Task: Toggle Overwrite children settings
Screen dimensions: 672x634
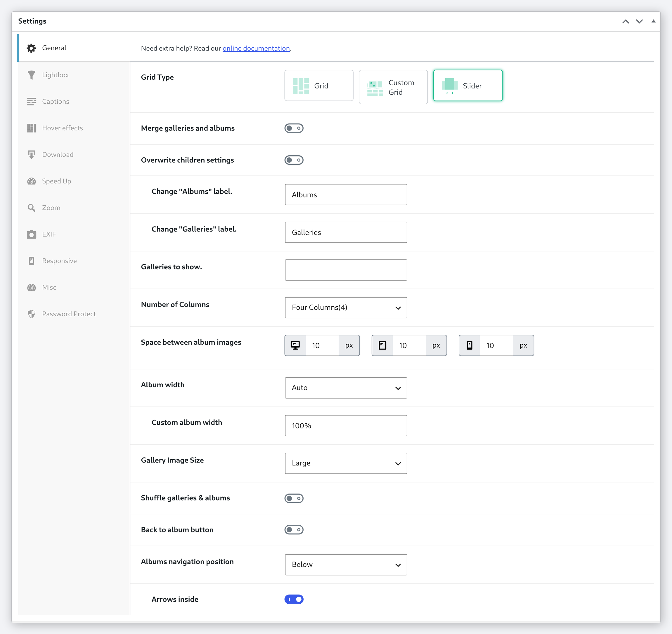Action: coord(294,160)
